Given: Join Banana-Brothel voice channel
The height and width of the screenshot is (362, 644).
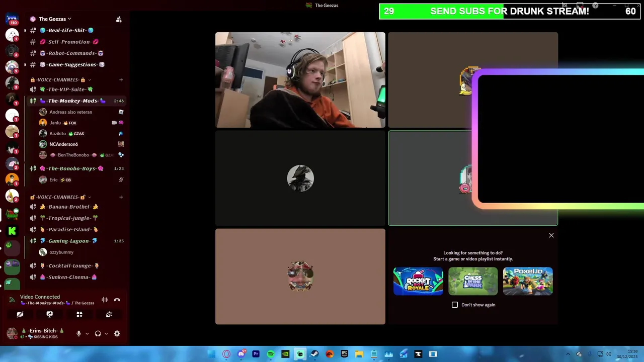Looking at the screenshot, I should tap(75, 207).
